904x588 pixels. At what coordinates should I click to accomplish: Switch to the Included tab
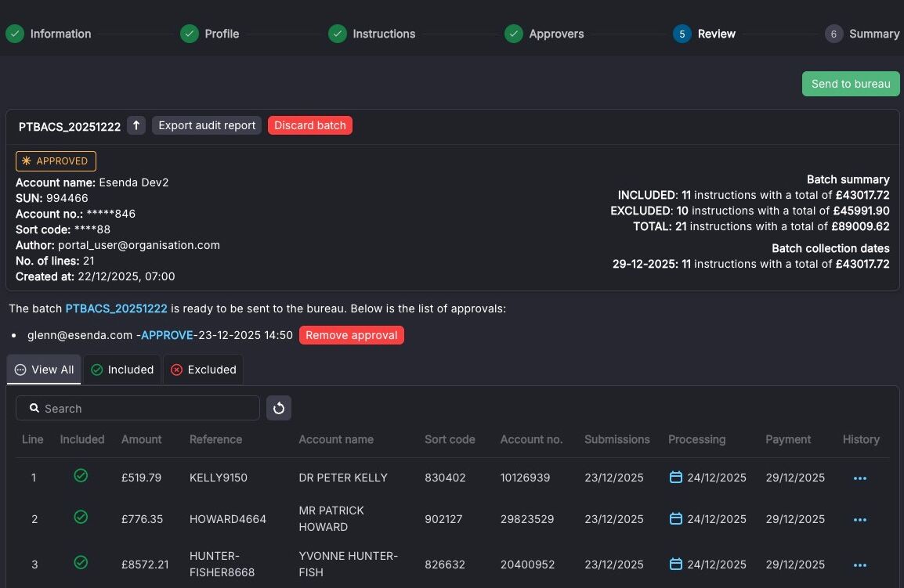pos(122,370)
